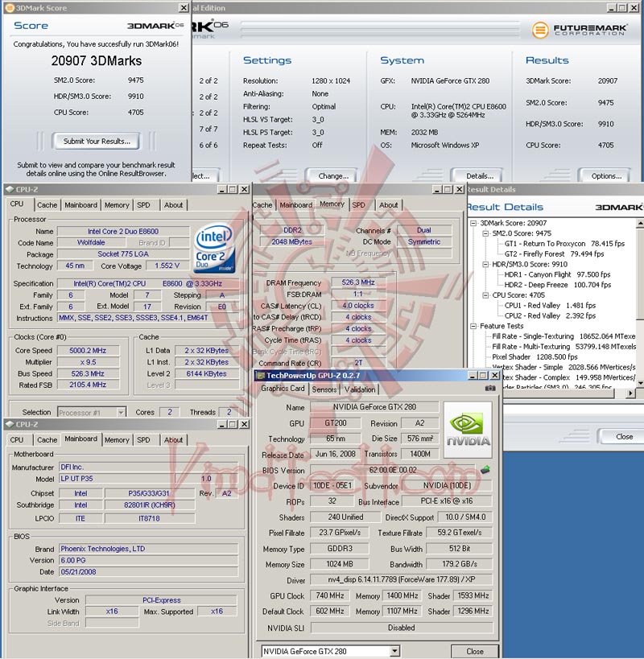The width and height of the screenshot is (644, 659).
Task: Click the GPU-Z title bar icon
Action: point(261,375)
